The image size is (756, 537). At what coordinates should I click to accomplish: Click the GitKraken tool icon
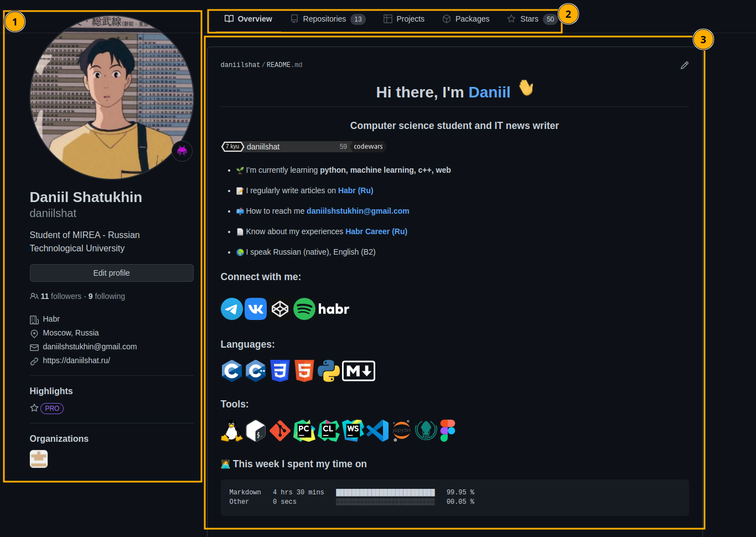pyautogui.click(x=426, y=431)
